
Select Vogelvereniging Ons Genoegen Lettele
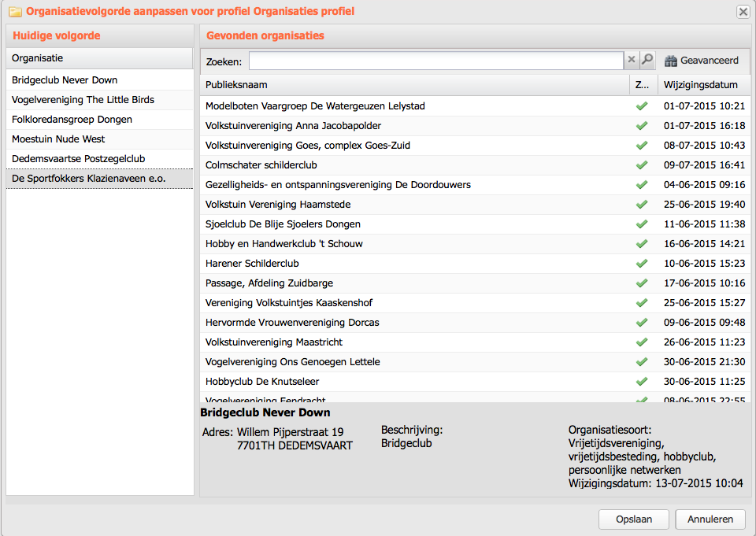click(x=475, y=362)
